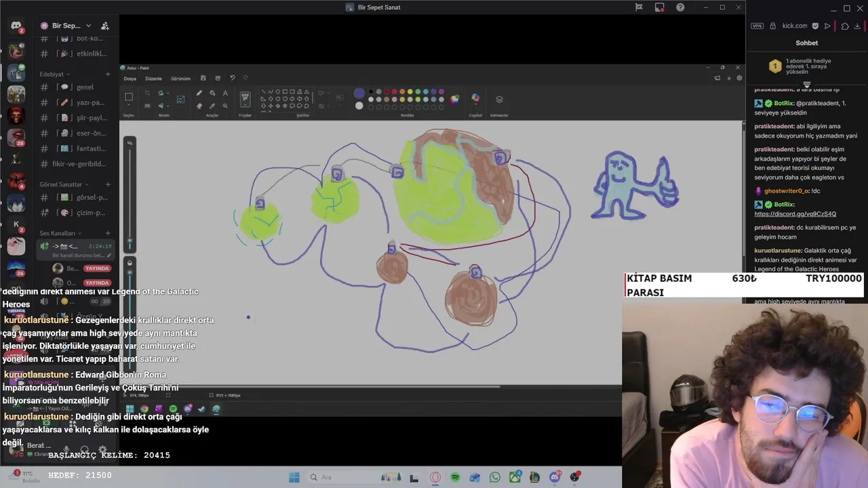Image resolution: width=868 pixels, height=488 pixels.
Task: Click the Paint Save icon
Action: 203,78
